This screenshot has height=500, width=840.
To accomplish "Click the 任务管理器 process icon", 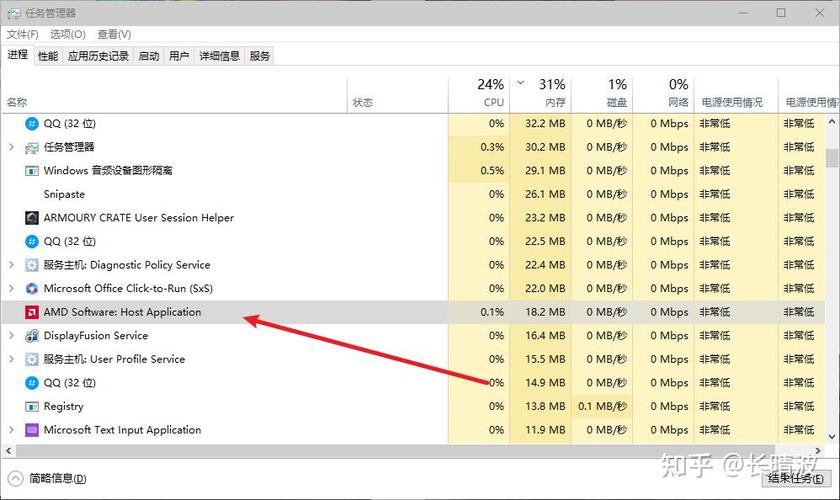I will point(32,147).
